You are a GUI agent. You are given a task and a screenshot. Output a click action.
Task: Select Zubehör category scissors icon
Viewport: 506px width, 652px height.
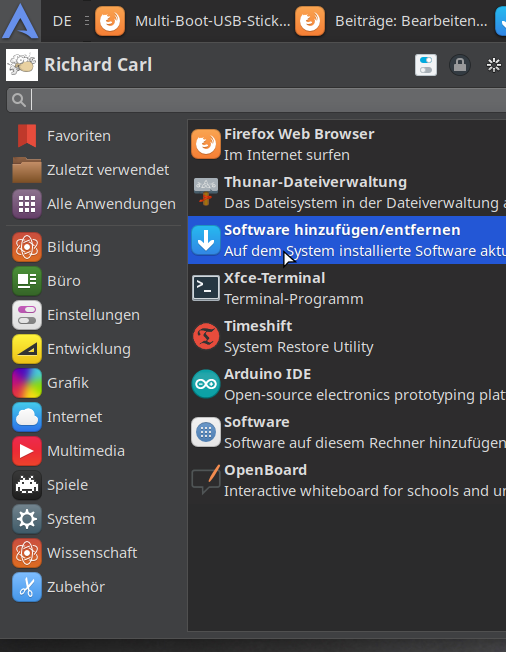click(27, 587)
